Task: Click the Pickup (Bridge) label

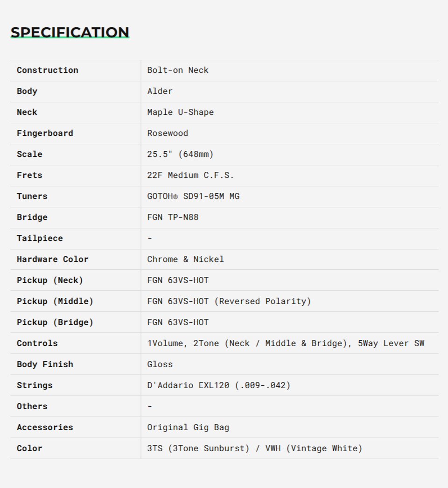Action: [55, 322]
